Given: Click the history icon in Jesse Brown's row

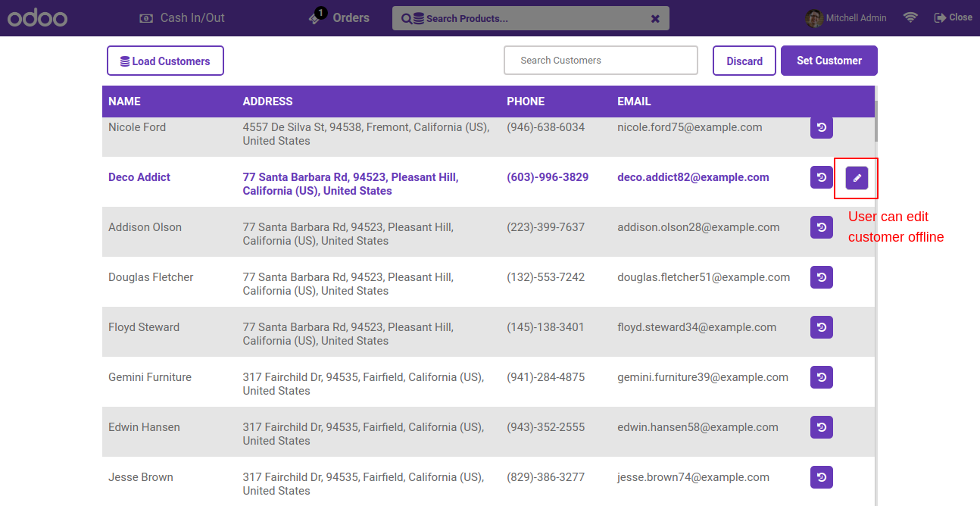Looking at the screenshot, I should point(822,477).
